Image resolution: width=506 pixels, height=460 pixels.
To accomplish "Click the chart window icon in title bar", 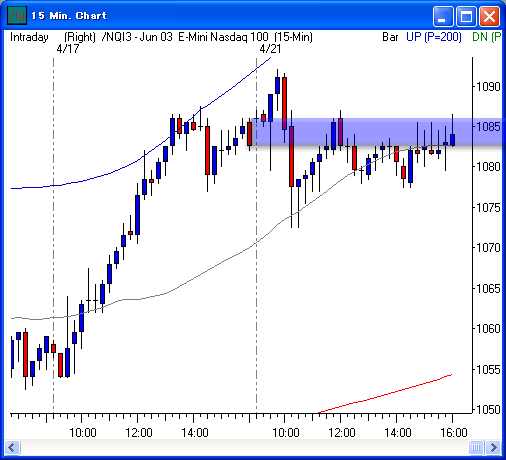I will 17,15.
